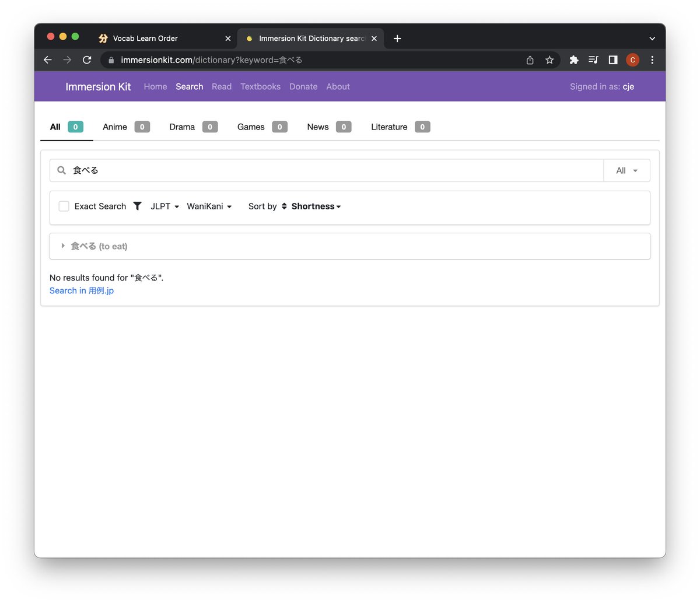Close the Immersion Kit Dictionary tab
This screenshot has width=700, height=603.
374,38
